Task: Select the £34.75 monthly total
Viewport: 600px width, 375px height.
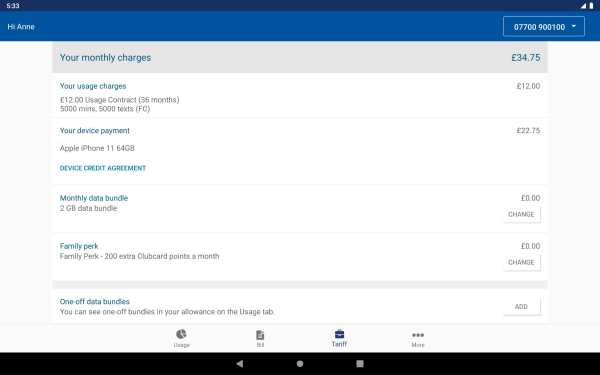Action: pyautogui.click(x=526, y=58)
